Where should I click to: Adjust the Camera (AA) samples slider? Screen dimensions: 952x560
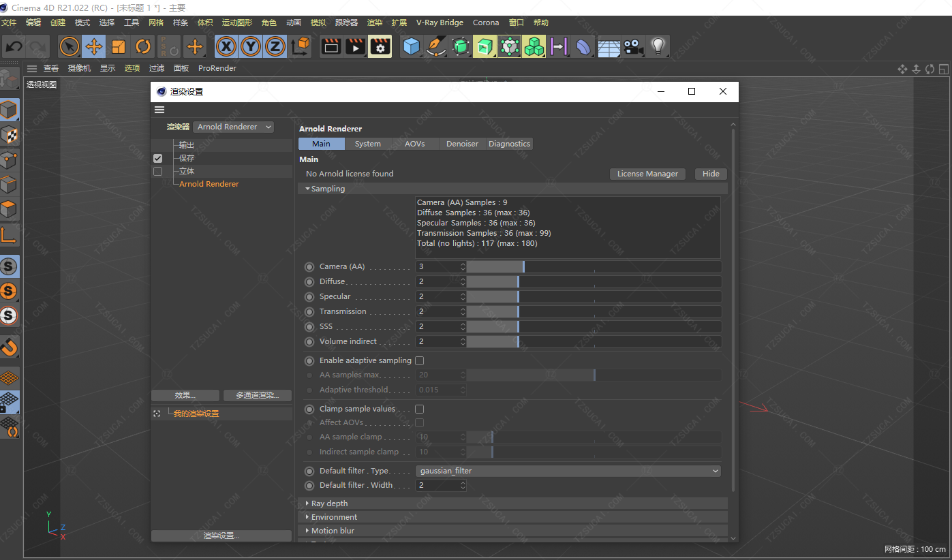594,266
